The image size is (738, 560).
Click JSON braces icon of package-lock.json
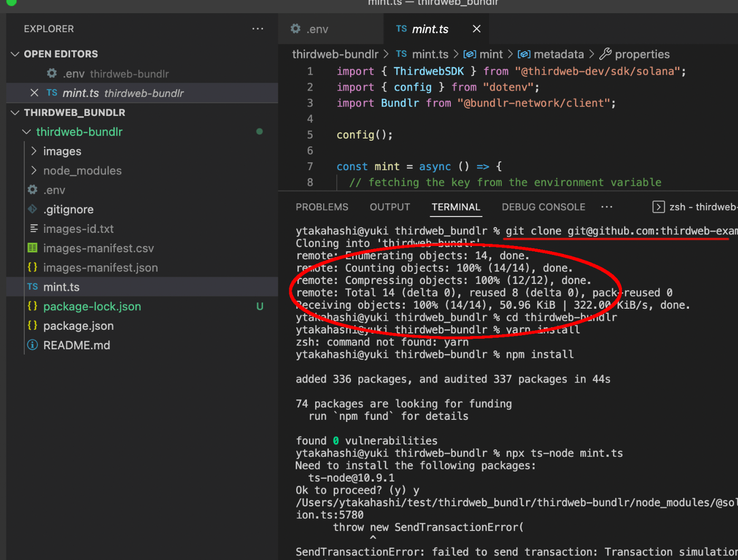point(33,306)
